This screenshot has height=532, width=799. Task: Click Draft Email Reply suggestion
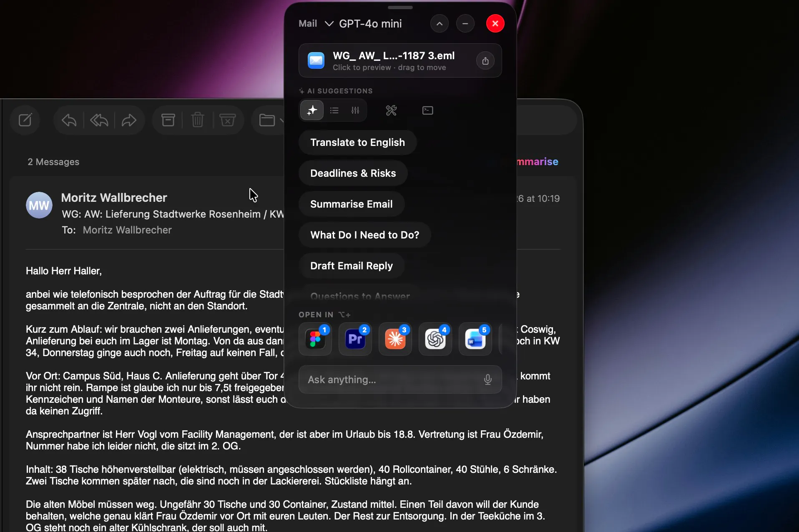pos(352,266)
